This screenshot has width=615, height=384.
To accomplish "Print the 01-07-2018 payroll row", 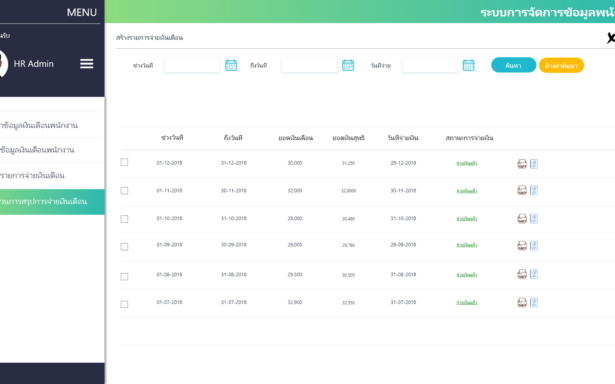I will (x=522, y=302).
